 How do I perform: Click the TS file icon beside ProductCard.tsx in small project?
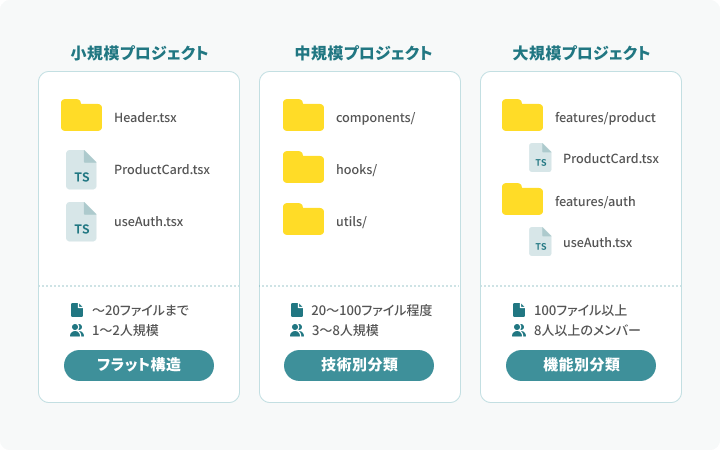coord(81,169)
